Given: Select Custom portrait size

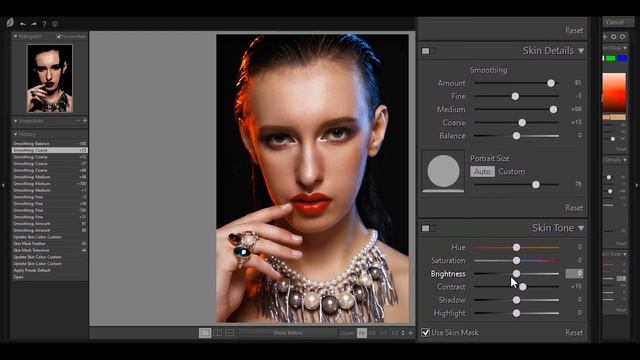Looking at the screenshot, I should click(x=511, y=172).
